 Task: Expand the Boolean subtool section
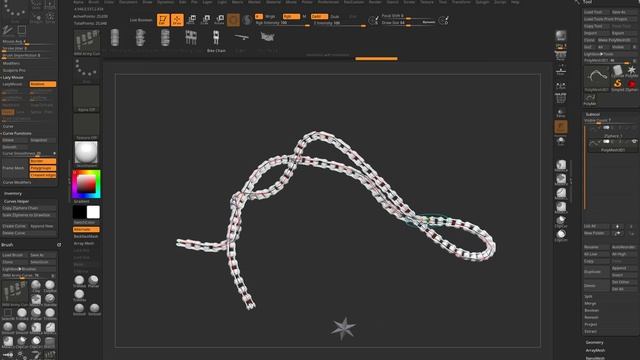coord(591,311)
